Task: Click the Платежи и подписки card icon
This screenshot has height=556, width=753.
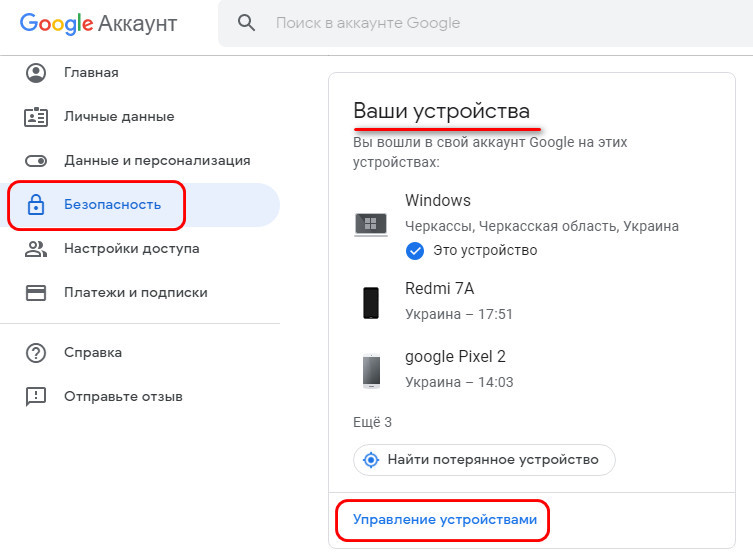Action: tap(36, 293)
